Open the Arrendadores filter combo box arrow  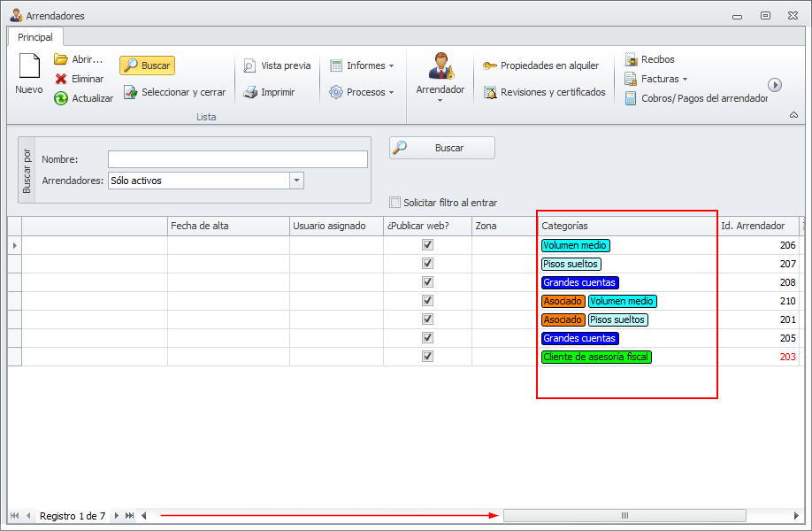[x=296, y=181]
